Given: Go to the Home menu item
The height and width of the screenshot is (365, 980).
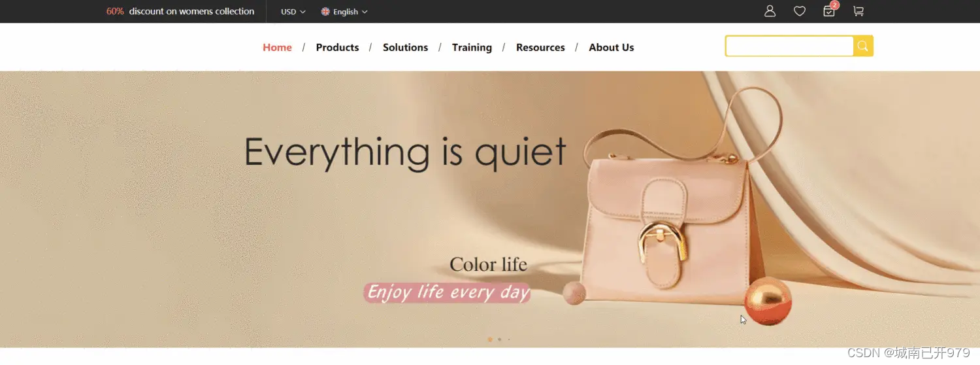Looking at the screenshot, I should click(277, 47).
